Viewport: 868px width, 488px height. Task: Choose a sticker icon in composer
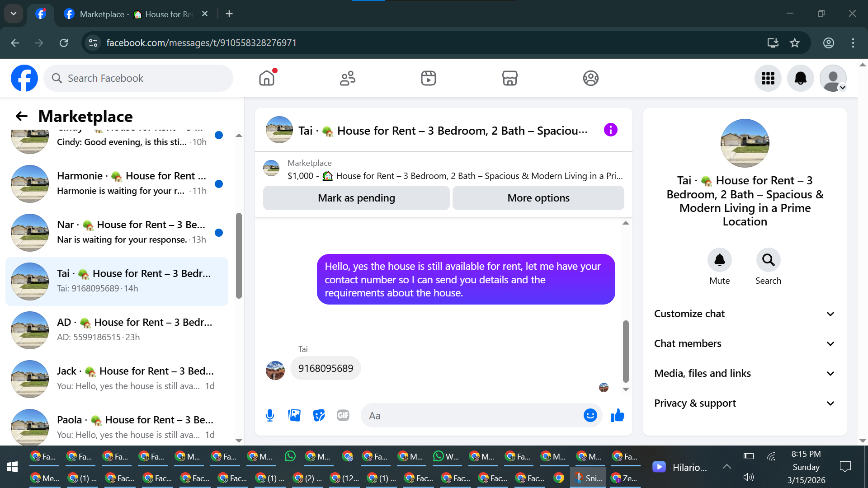click(319, 415)
